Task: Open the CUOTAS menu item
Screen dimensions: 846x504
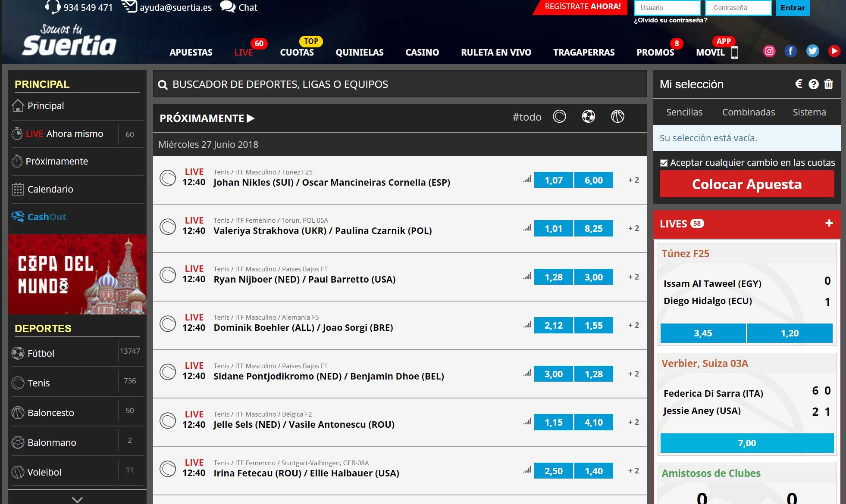Action: [x=297, y=53]
